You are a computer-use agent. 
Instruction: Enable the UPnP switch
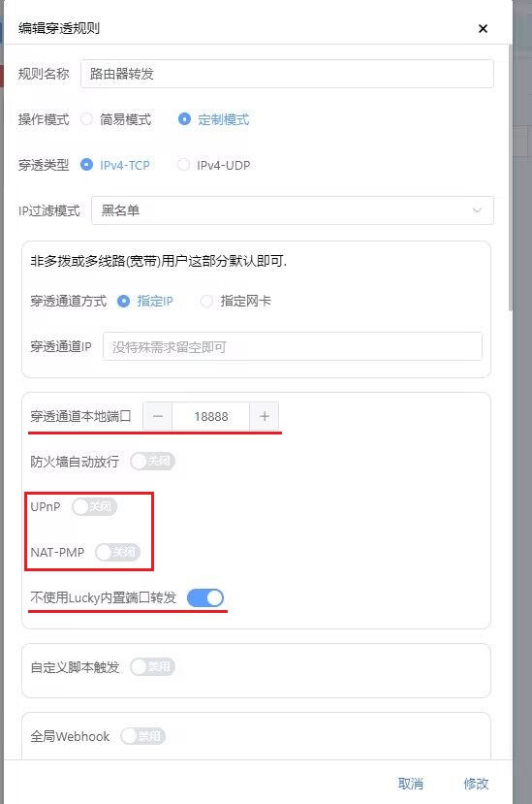tap(94, 506)
